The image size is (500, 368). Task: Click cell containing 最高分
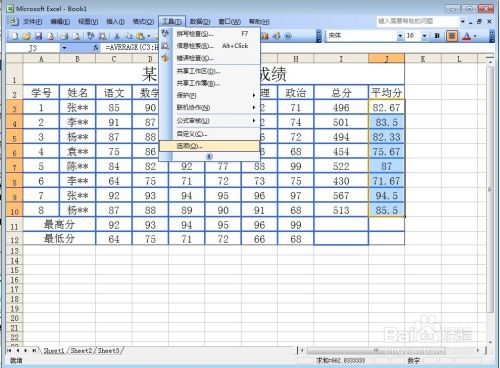pos(59,224)
